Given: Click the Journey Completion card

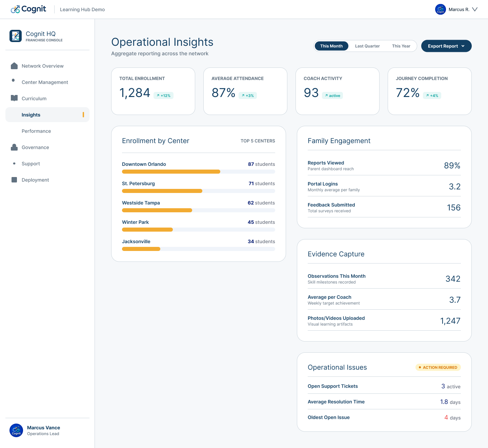Looking at the screenshot, I should pyautogui.click(x=430, y=91).
